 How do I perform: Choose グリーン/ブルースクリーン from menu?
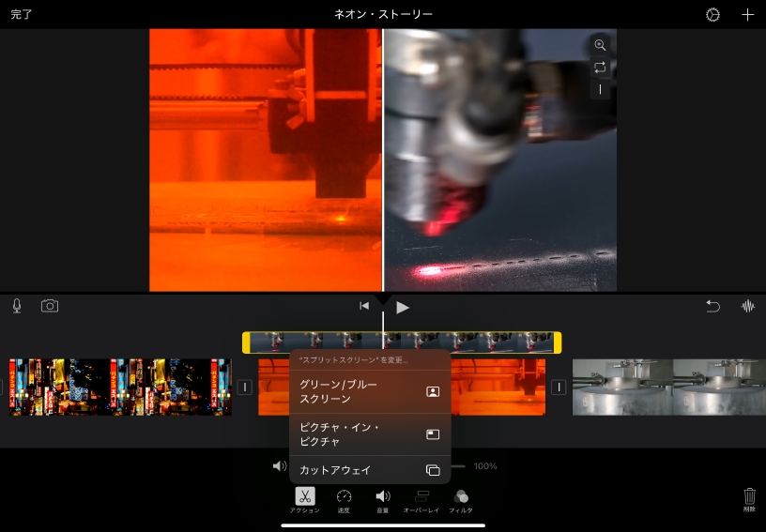(370, 392)
